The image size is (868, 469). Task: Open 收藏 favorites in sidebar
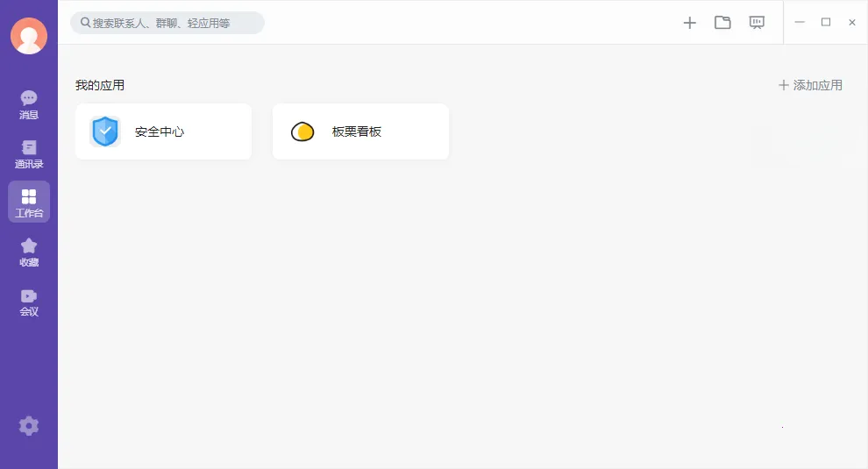[29, 252]
